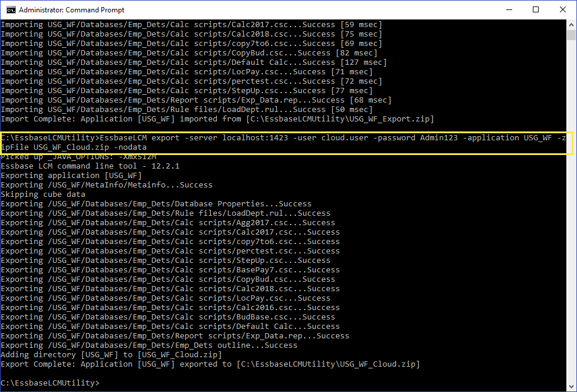Click the vertical scrollbar thumb

[x=571, y=34]
